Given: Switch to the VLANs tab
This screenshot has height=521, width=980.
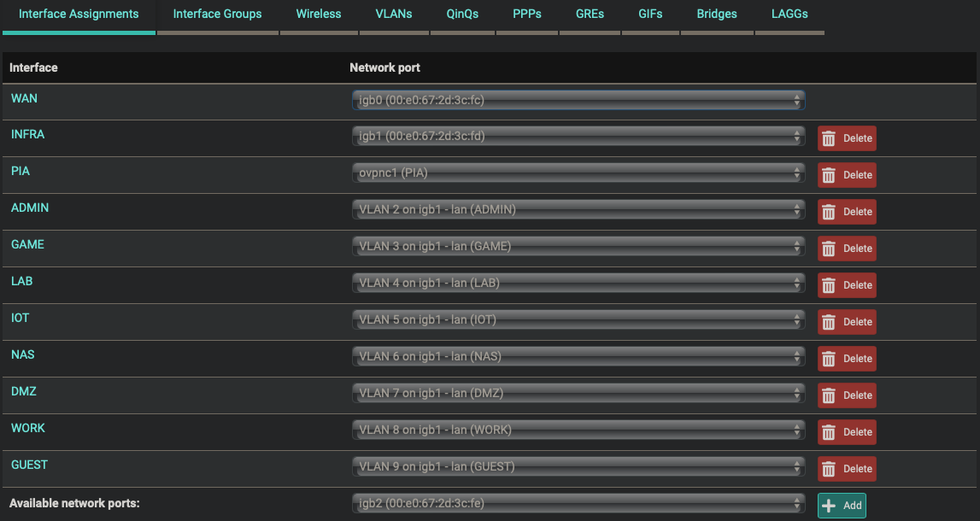Looking at the screenshot, I should point(393,14).
